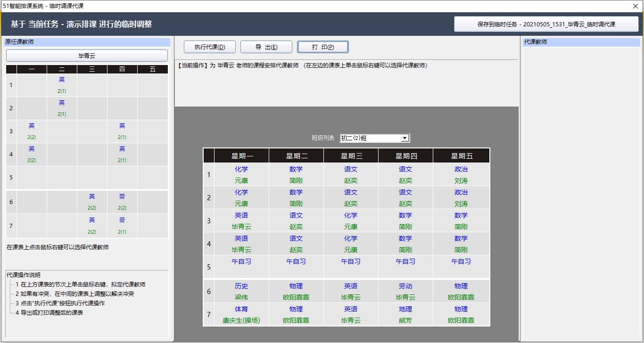Click 英 2(2) in teacher's Monday period 3
Viewport: 644px width, 343px height.
point(31,131)
